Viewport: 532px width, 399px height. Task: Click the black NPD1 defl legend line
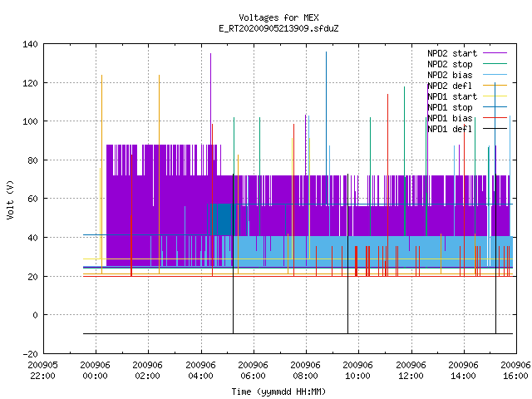495,129
